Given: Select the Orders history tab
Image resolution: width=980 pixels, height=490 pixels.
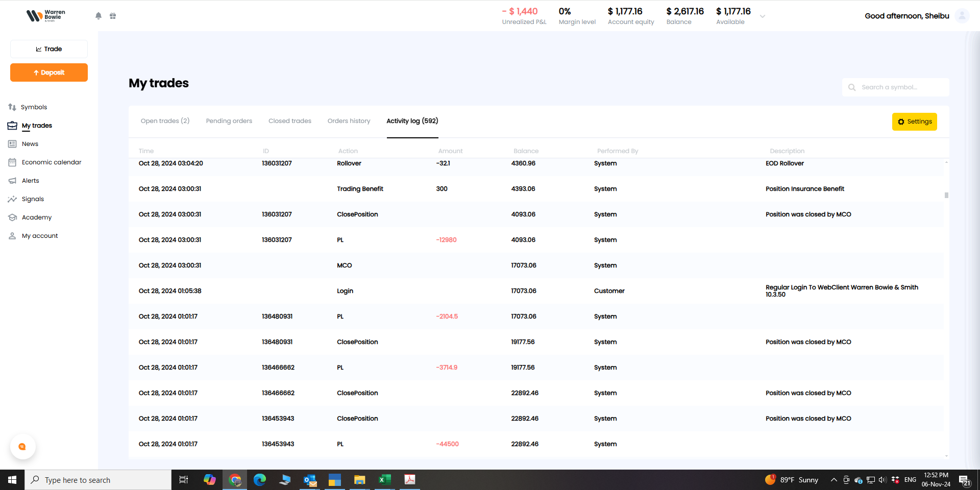Looking at the screenshot, I should click(349, 121).
